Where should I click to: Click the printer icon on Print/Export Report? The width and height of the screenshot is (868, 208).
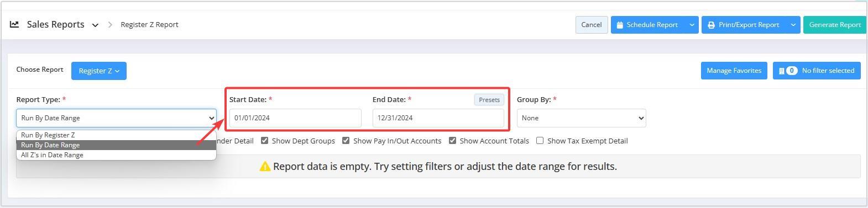click(711, 25)
